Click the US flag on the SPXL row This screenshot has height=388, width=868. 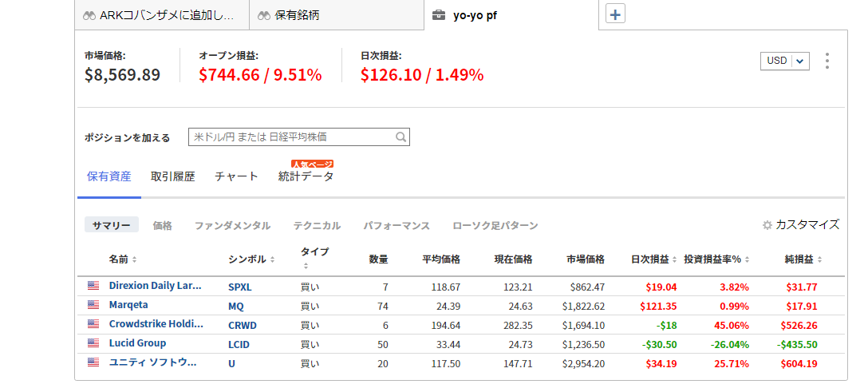pyautogui.click(x=93, y=286)
